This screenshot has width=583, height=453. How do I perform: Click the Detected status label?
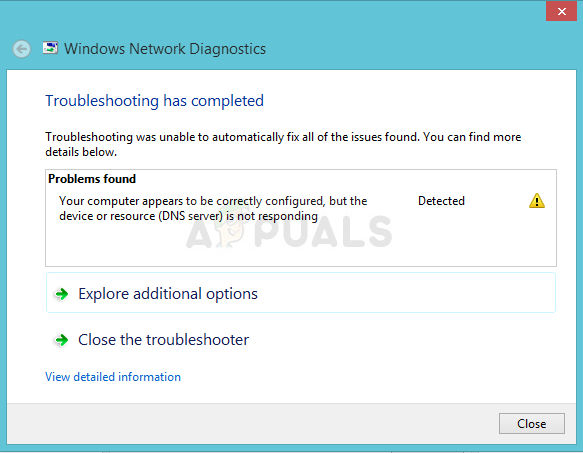click(x=441, y=201)
